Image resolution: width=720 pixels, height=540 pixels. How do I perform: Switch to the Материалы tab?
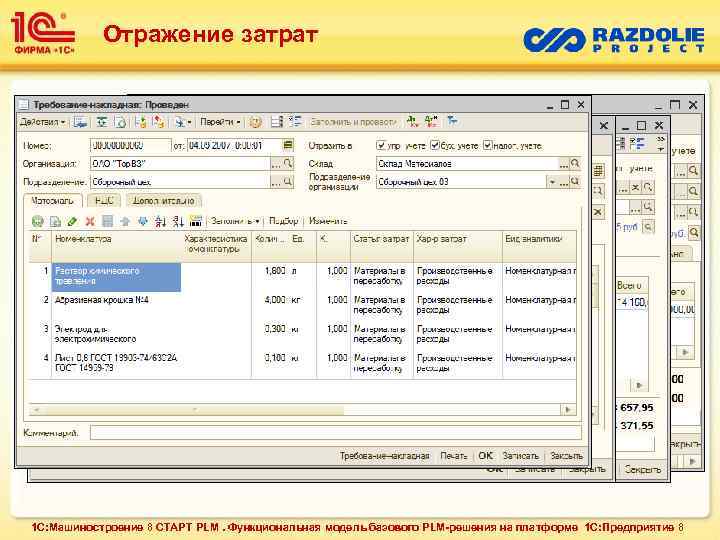(x=52, y=201)
